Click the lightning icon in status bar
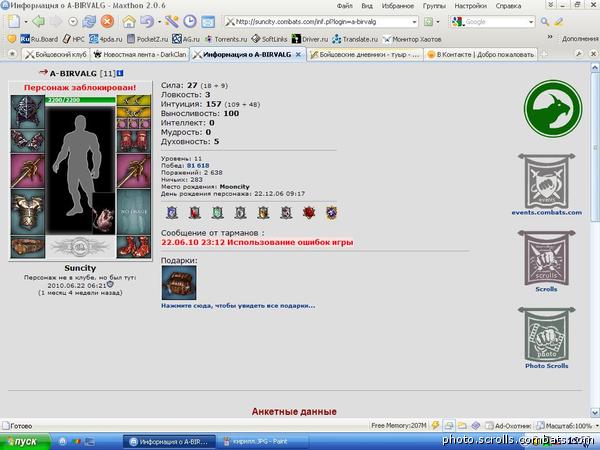The height and width of the screenshot is (450, 600). [x=435, y=425]
